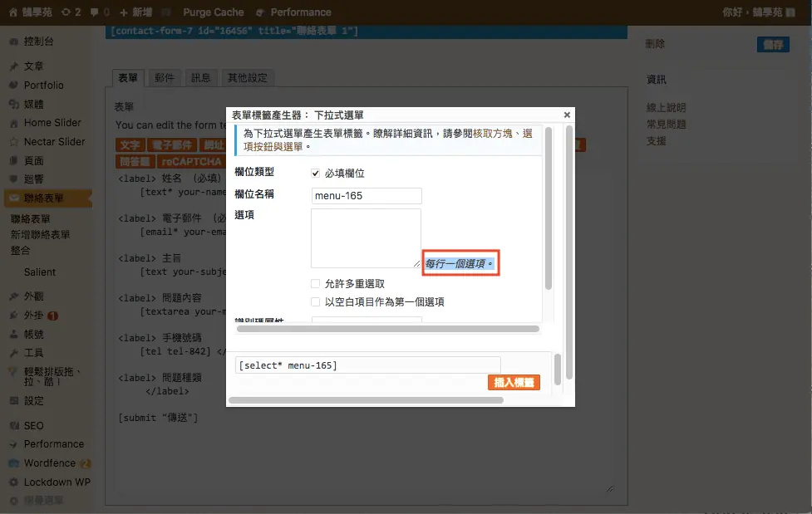
Task: Click the dialog's inner vertical scrollbar
Action: [549, 207]
